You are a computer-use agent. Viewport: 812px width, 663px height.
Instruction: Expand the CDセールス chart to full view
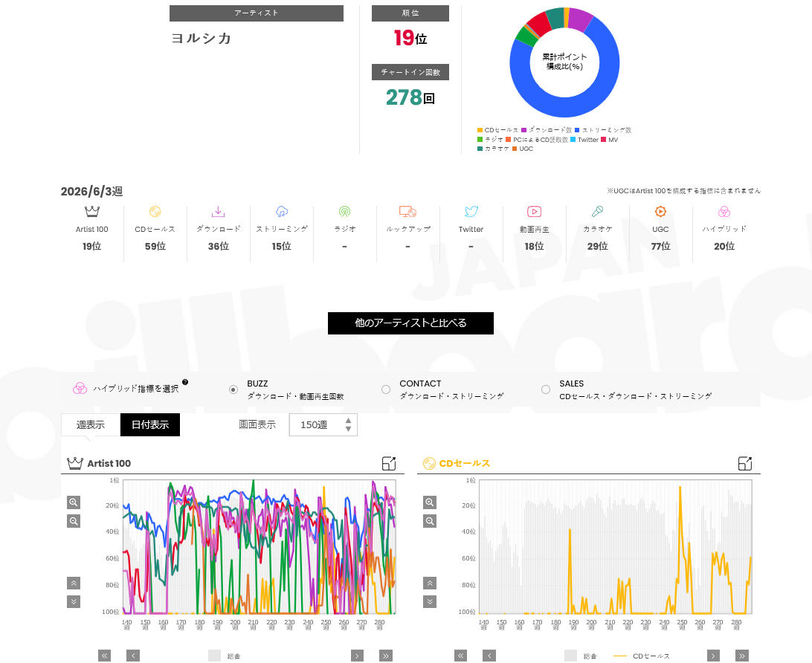[745, 463]
